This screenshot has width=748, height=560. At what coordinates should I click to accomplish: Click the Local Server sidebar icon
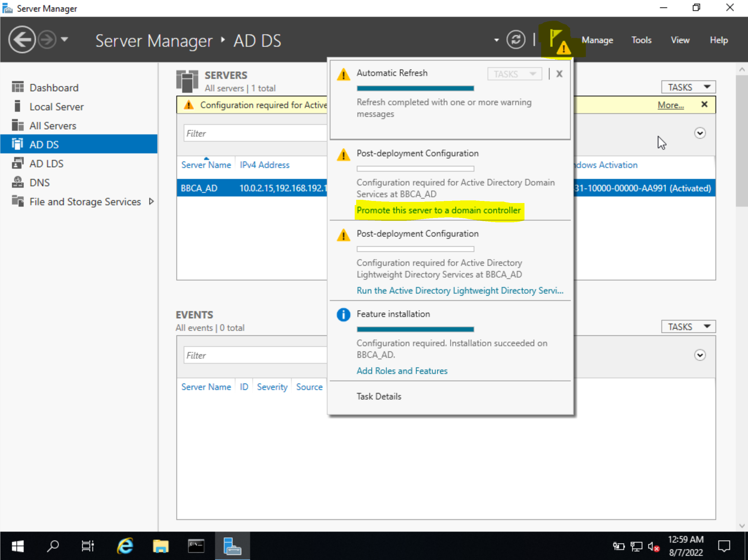(x=18, y=106)
